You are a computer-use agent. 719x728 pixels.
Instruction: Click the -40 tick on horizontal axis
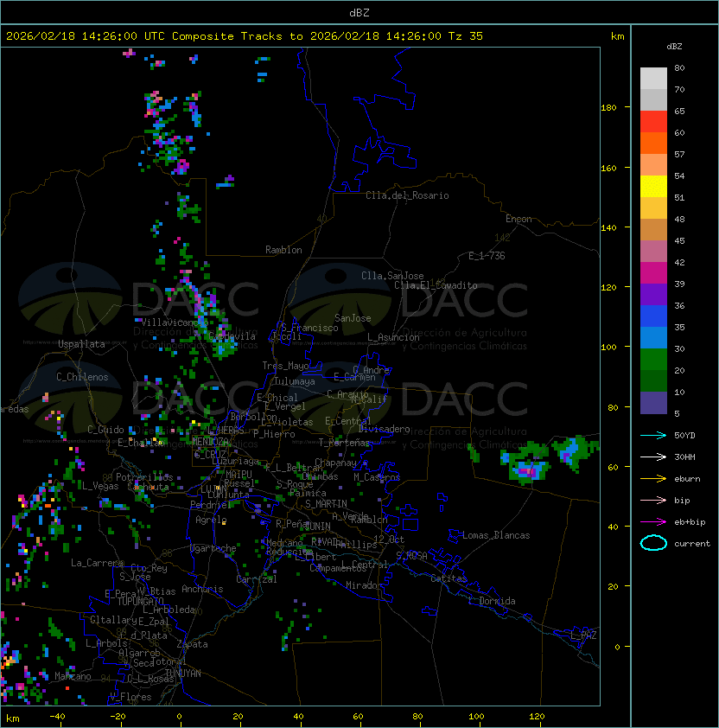coord(57,717)
